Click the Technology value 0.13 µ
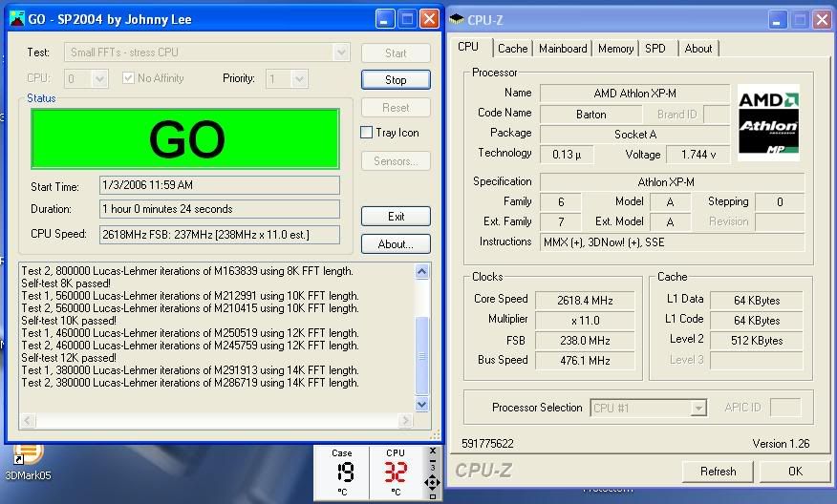This screenshot has width=837, height=504. tap(567, 155)
